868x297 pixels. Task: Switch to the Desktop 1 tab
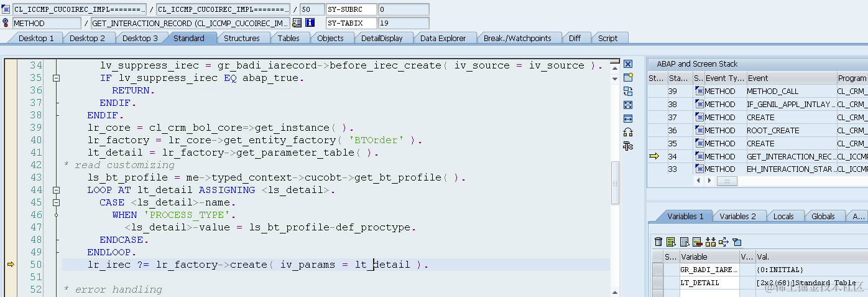point(36,38)
